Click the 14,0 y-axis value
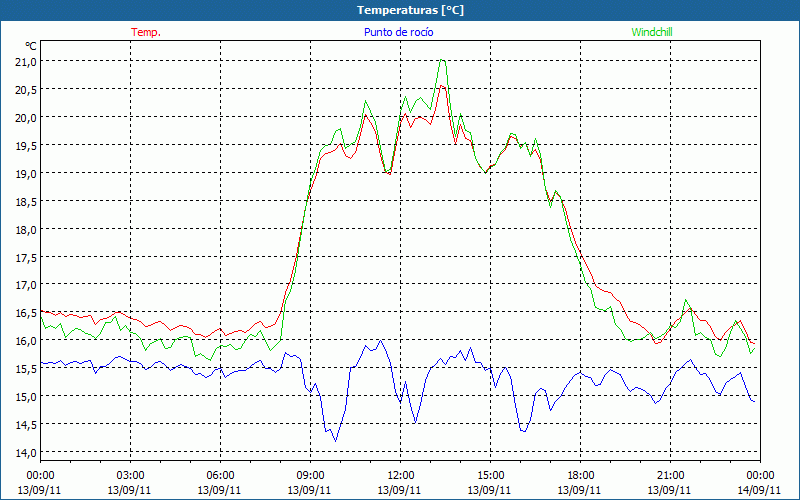Viewport: 800px width, 500px height. (x=26, y=453)
